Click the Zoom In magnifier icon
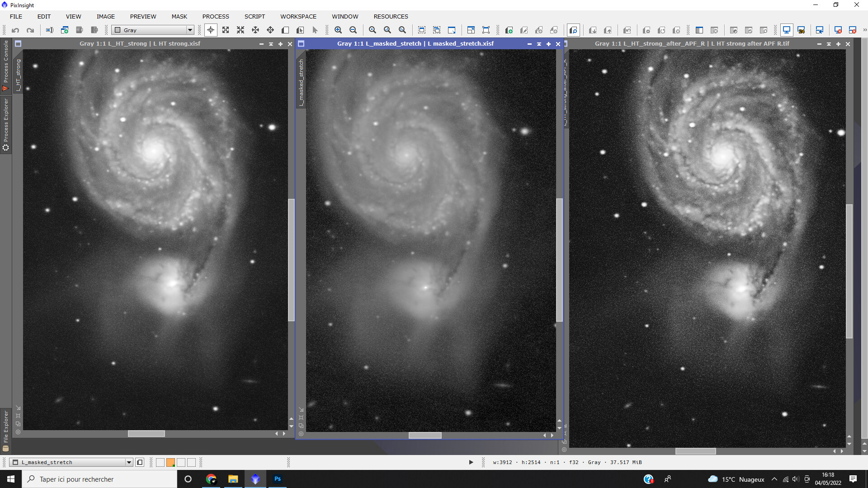Screen dimensions: 868x488 [338, 30]
